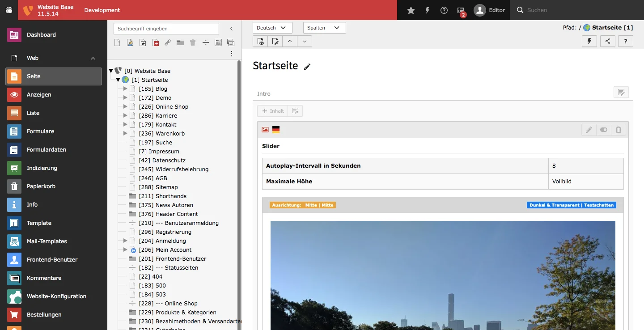Image resolution: width=644 pixels, height=330 pixels.
Task: Open the Spalten dropdown
Action: tap(324, 27)
